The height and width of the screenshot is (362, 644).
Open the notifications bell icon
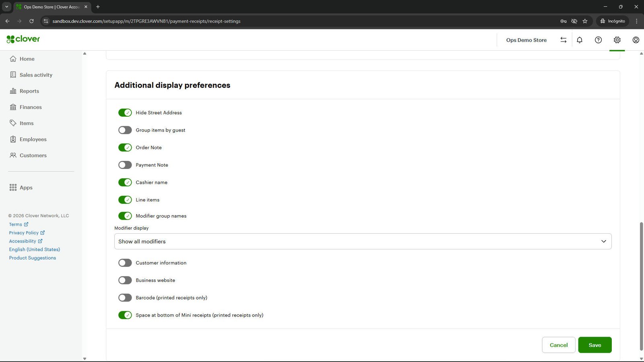[580, 40]
